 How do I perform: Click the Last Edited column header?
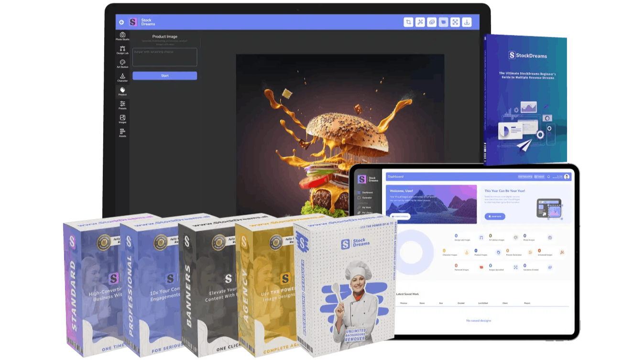coord(483,303)
